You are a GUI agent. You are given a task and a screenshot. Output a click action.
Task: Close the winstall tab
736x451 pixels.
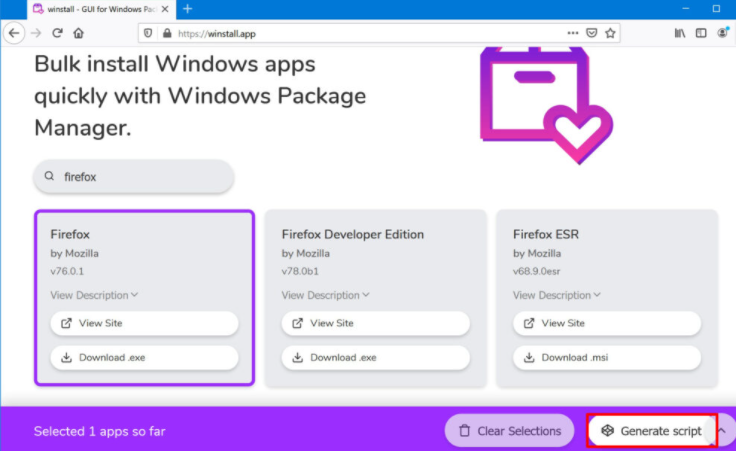click(165, 9)
